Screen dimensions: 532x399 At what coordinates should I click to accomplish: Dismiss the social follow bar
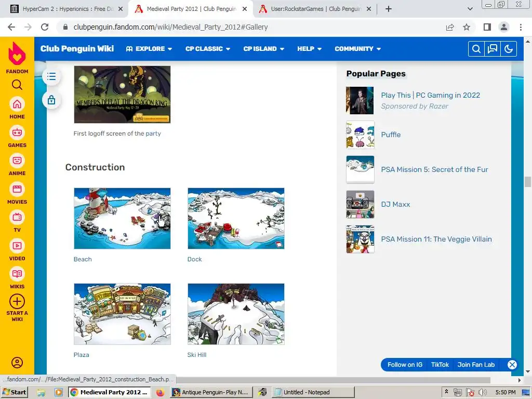pyautogui.click(x=512, y=365)
